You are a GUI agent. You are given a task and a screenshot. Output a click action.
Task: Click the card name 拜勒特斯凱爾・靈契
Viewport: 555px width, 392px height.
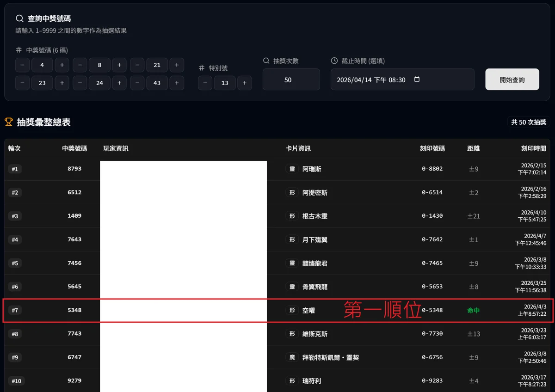coord(331,357)
